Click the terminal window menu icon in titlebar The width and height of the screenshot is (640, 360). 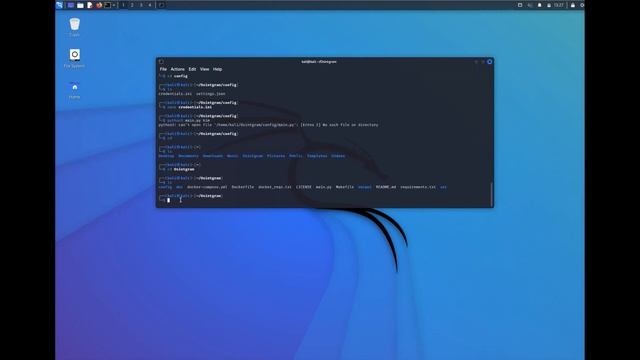161,62
